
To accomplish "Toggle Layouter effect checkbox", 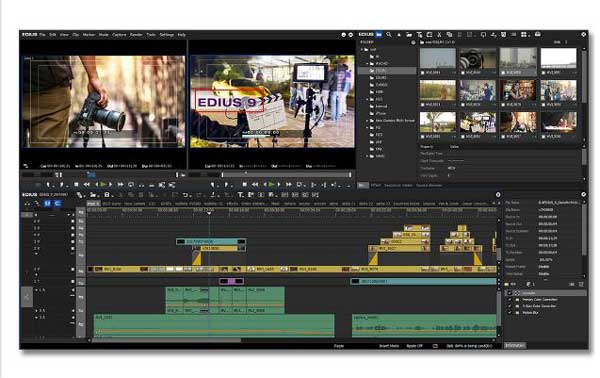I will 509,293.
